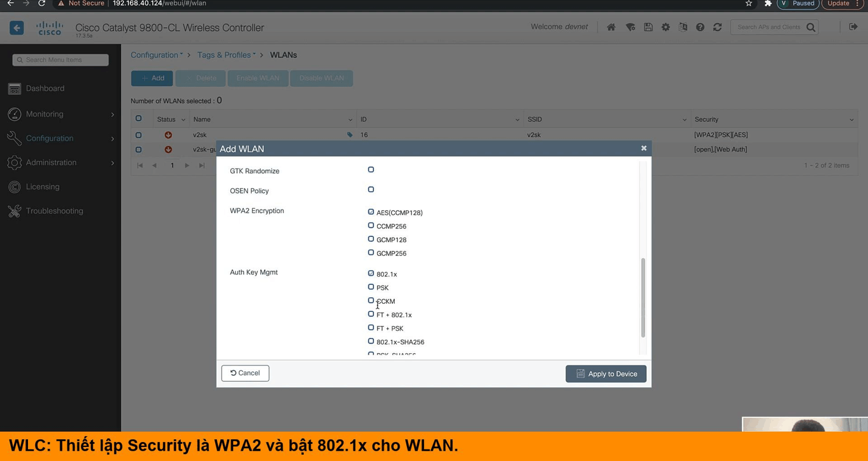The width and height of the screenshot is (868, 461).
Task: Reload the browser page
Action: pos(41,4)
